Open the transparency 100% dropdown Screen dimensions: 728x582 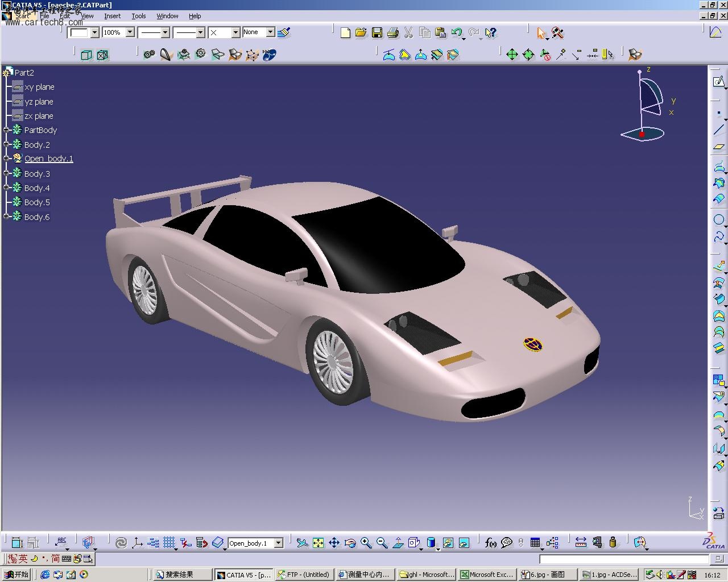(130, 32)
